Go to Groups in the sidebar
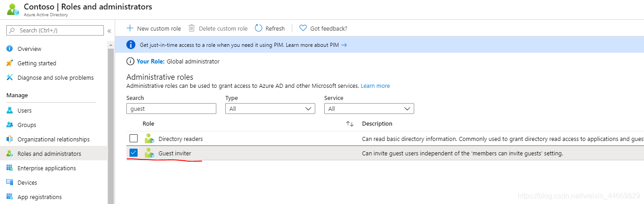The image size is (644, 204). pyautogui.click(x=27, y=125)
